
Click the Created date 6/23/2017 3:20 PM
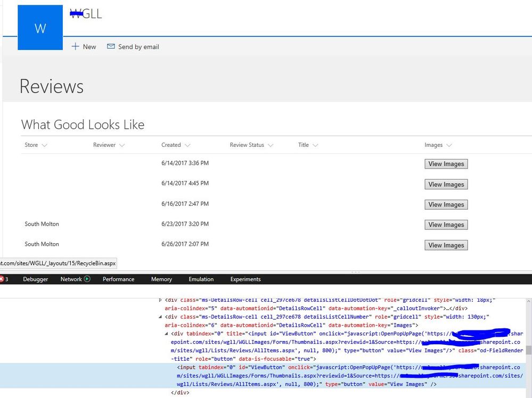(185, 224)
